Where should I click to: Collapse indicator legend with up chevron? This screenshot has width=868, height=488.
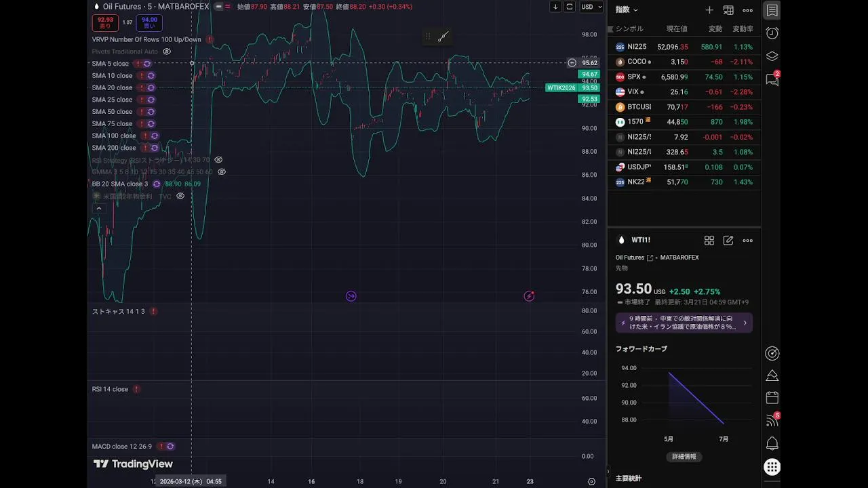click(x=99, y=209)
